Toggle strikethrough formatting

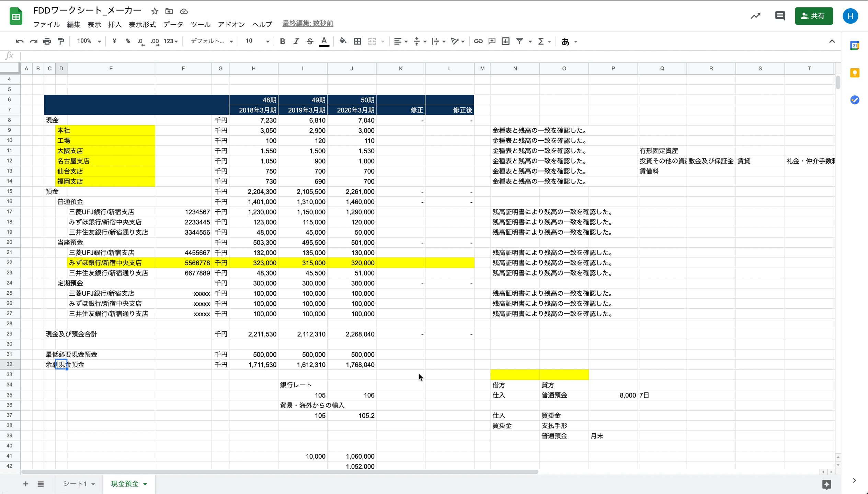[x=310, y=41]
